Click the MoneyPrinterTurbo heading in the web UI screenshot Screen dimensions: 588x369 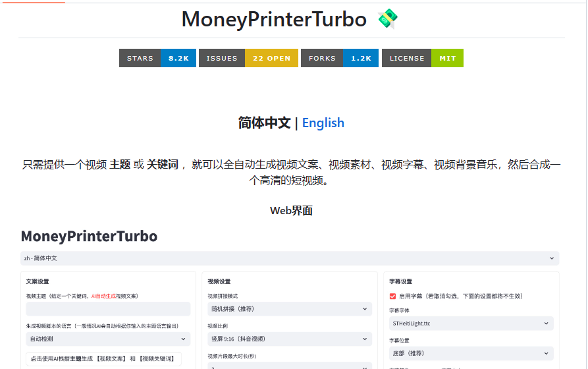[x=89, y=236]
